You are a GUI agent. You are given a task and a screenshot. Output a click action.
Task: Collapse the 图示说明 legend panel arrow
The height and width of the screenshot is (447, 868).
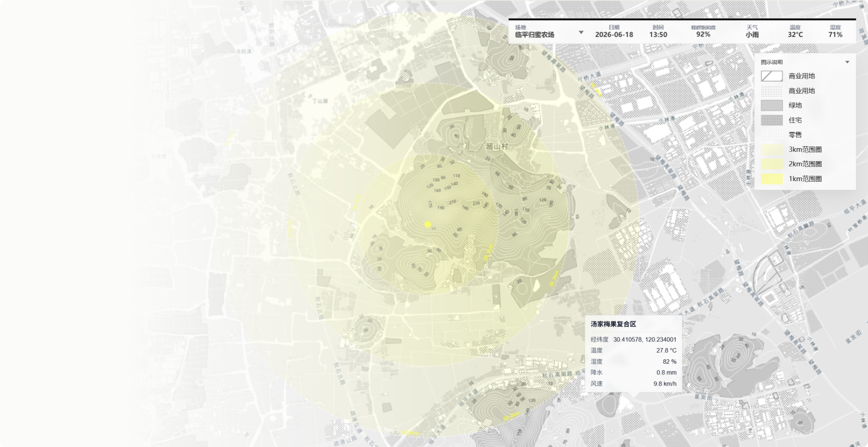click(x=847, y=62)
